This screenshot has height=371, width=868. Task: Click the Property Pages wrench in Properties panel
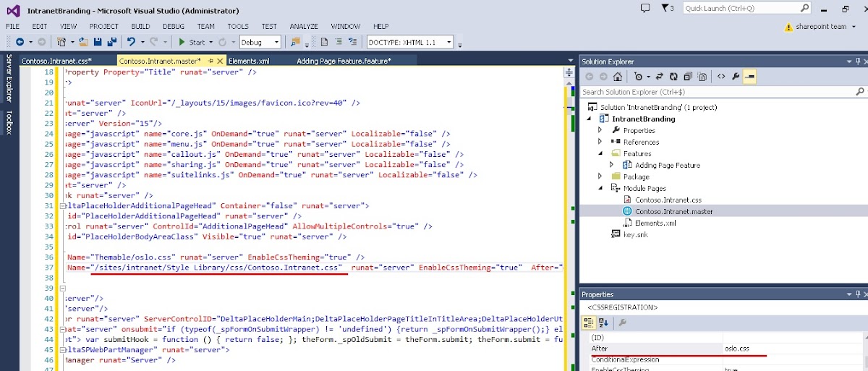point(622,323)
